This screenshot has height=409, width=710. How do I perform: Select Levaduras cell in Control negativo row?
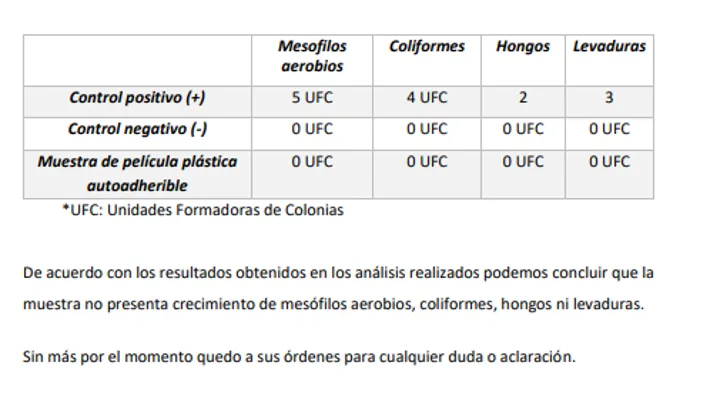[609, 129]
